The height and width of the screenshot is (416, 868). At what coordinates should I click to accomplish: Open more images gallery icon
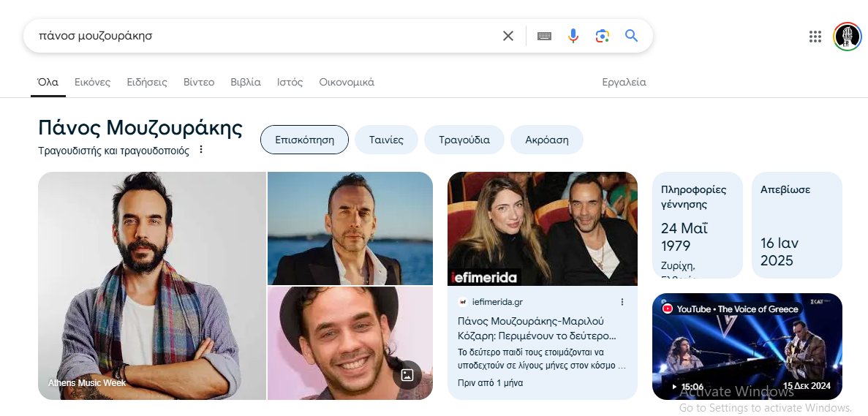click(407, 375)
